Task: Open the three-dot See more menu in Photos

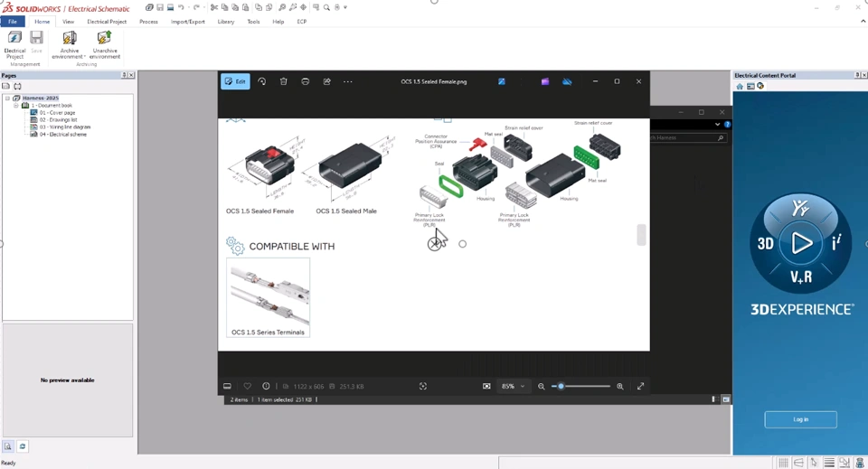Action: (347, 81)
